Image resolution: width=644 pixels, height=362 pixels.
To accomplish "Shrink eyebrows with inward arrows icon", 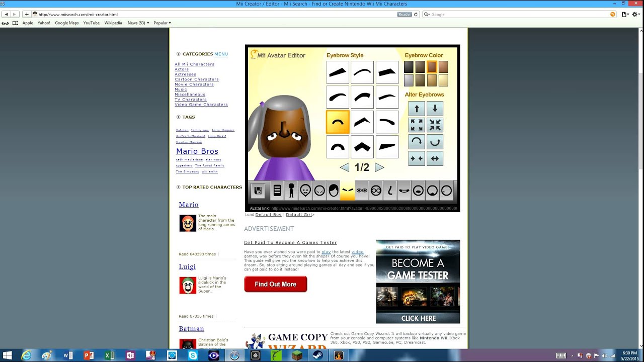I will (435, 125).
